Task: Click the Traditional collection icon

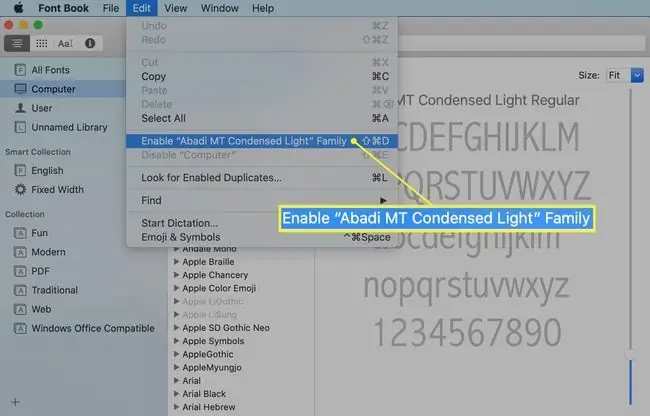Action: [20, 290]
